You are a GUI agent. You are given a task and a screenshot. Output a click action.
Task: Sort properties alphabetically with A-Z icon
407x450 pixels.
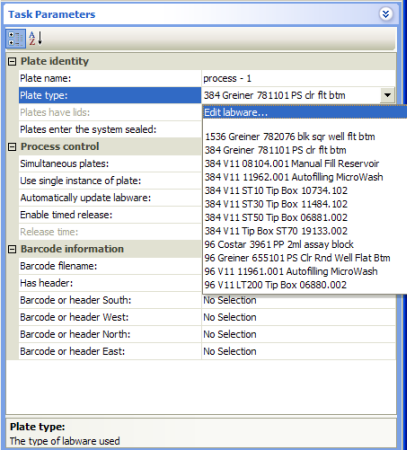coord(35,38)
